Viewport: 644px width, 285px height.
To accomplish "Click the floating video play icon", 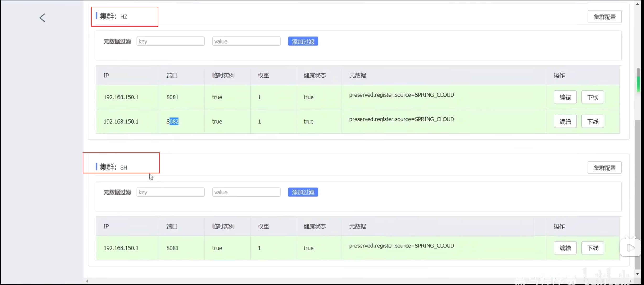I will click(x=631, y=248).
